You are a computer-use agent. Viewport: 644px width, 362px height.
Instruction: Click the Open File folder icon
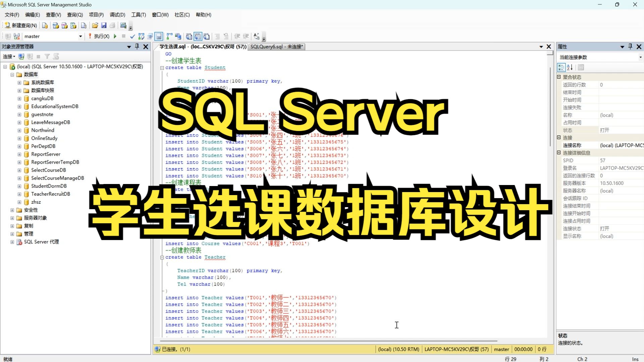(x=95, y=25)
